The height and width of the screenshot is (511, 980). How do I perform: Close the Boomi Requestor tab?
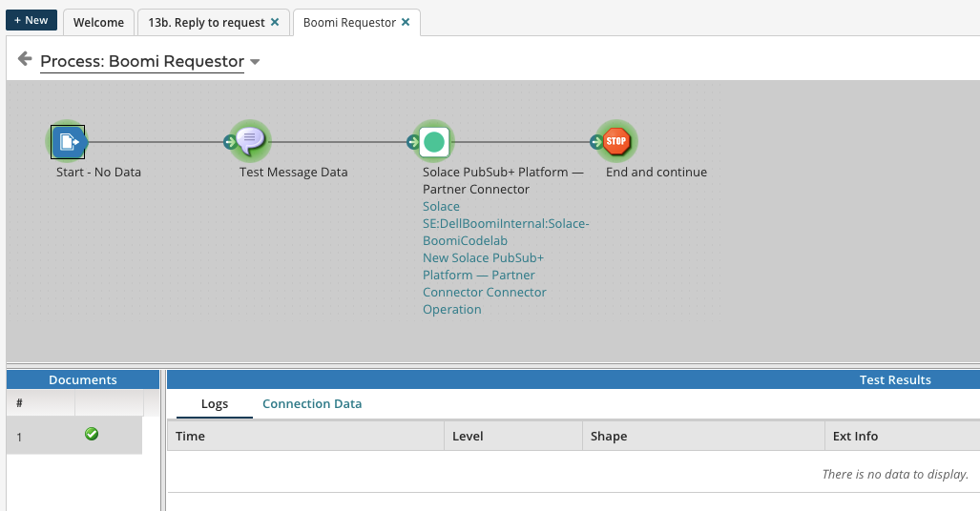(x=406, y=22)
